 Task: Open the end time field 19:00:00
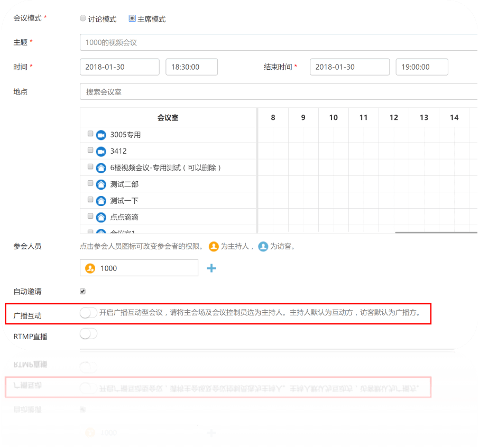(x=421, y=67)
